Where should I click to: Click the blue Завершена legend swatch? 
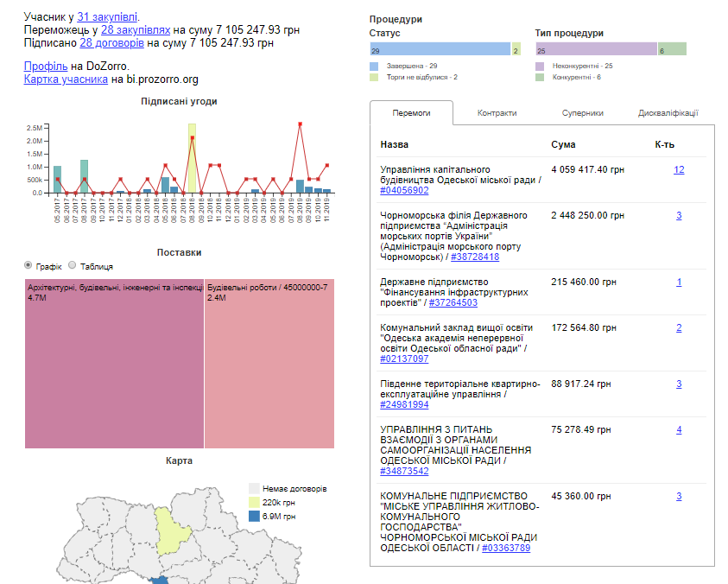374,66
